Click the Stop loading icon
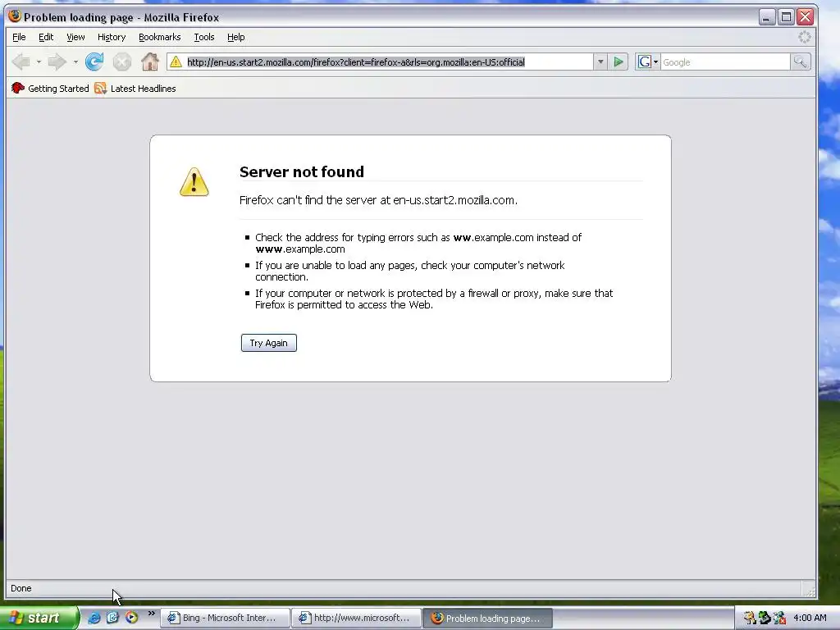The width and height of the screenshot is (840, 630). [x=122, y=62]
